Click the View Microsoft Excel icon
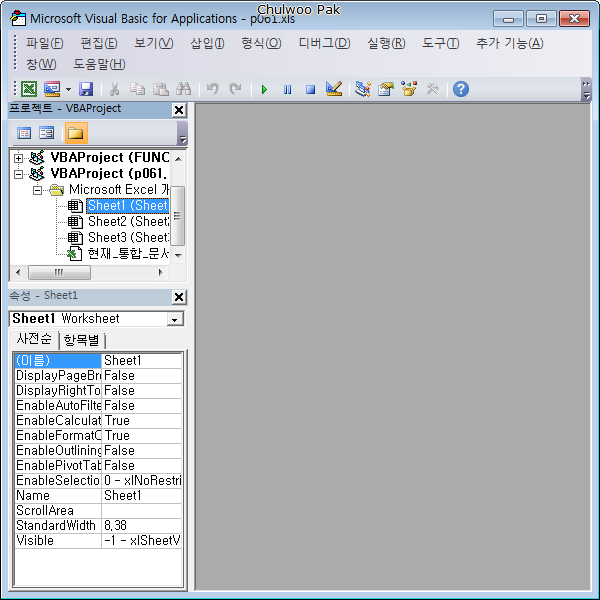 coord(29,89)
